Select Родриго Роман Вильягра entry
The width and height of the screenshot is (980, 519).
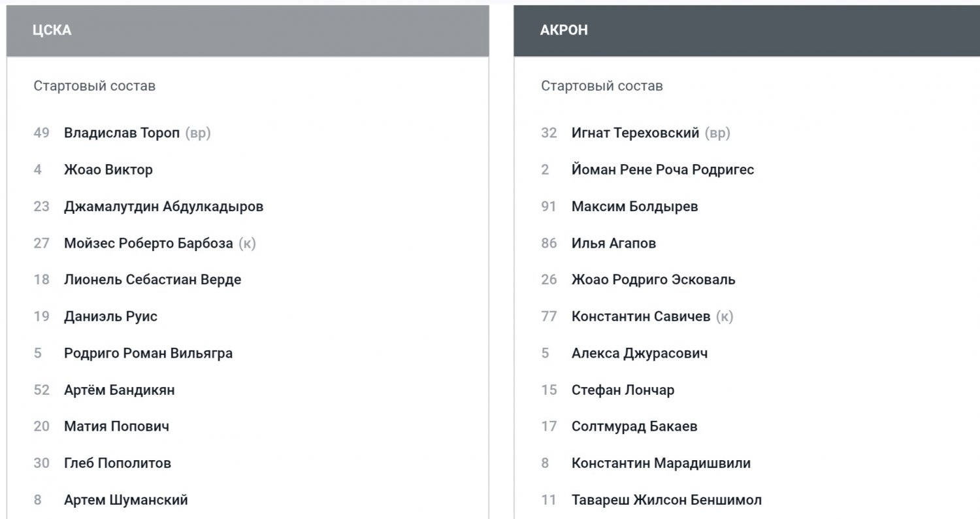point(148,353)
